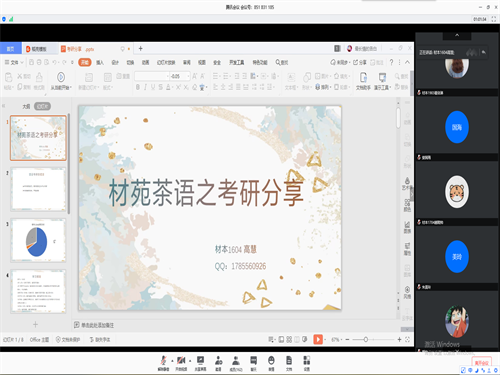Image resolution: width=500 pixels, height=375 pixels.
Task: Select slide 1 thumbnail in slide panel
Action: pyautogui.click(x=38, y=138)
